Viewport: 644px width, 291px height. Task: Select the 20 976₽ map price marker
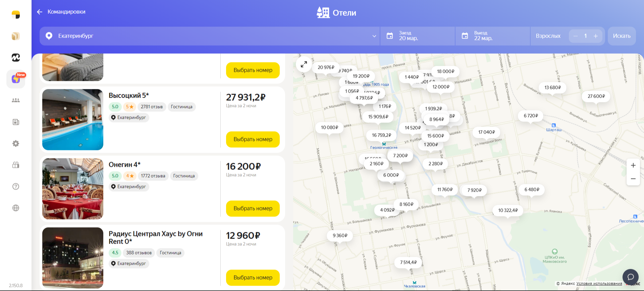(326, 67)
